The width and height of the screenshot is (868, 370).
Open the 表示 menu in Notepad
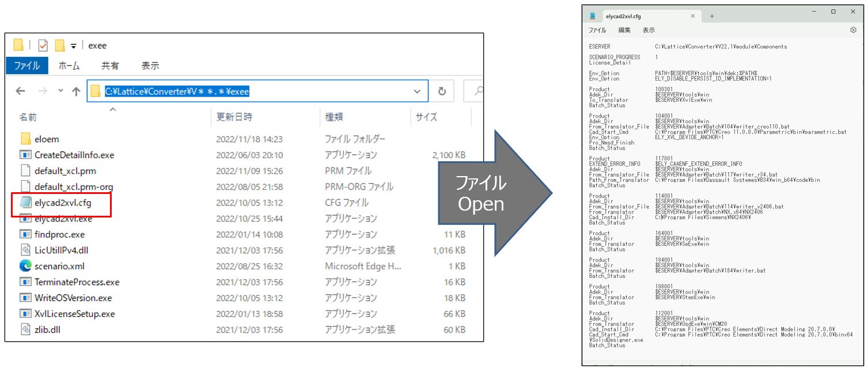(649, 30)
